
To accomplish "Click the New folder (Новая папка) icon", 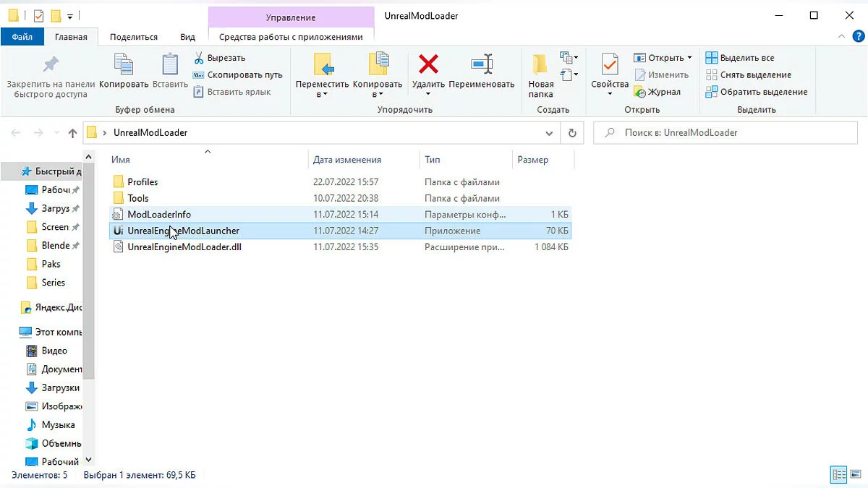I will (540, 65).
